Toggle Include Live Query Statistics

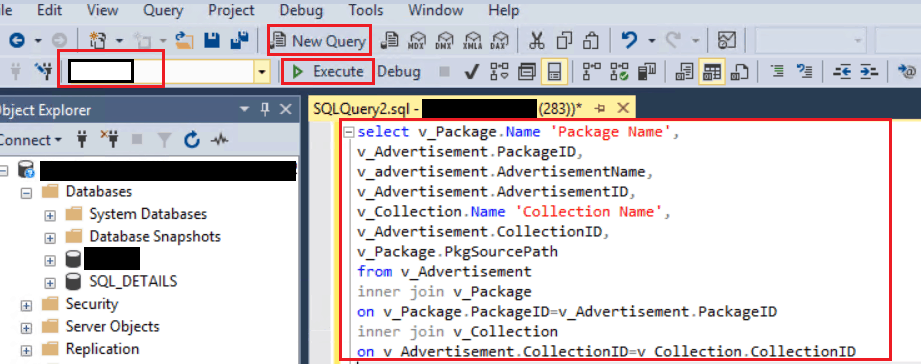[x=619, y=72]
